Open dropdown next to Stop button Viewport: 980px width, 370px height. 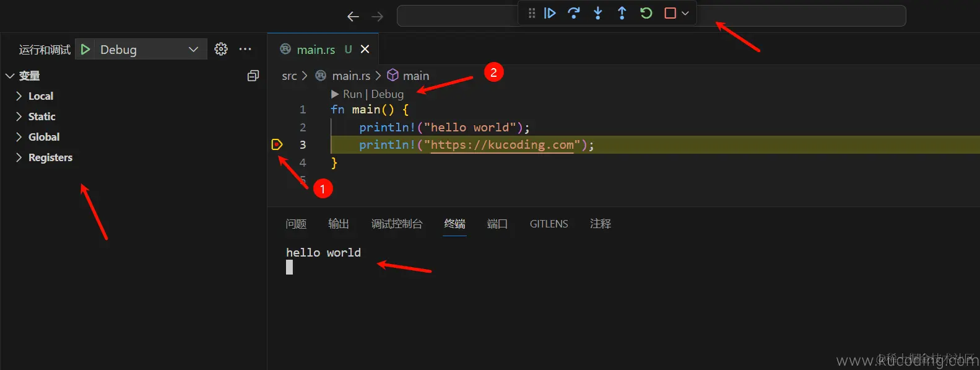pyautogui.click(x=685, y=13)
